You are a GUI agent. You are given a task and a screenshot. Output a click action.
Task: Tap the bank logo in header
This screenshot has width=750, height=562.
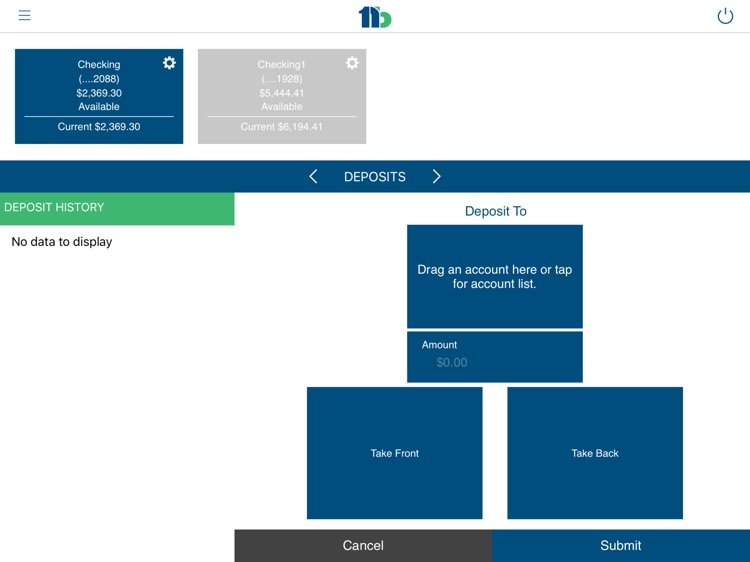[375, 17]
